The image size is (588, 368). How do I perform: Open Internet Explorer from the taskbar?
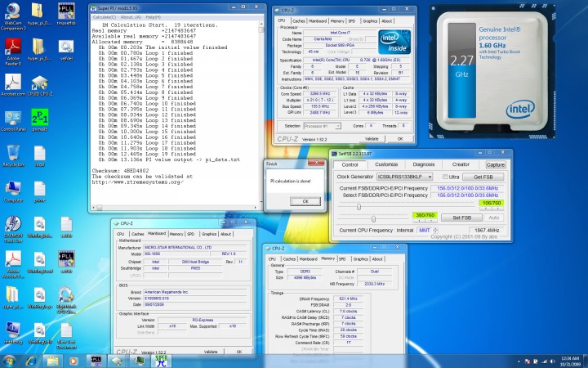click(x=32, y=361)
